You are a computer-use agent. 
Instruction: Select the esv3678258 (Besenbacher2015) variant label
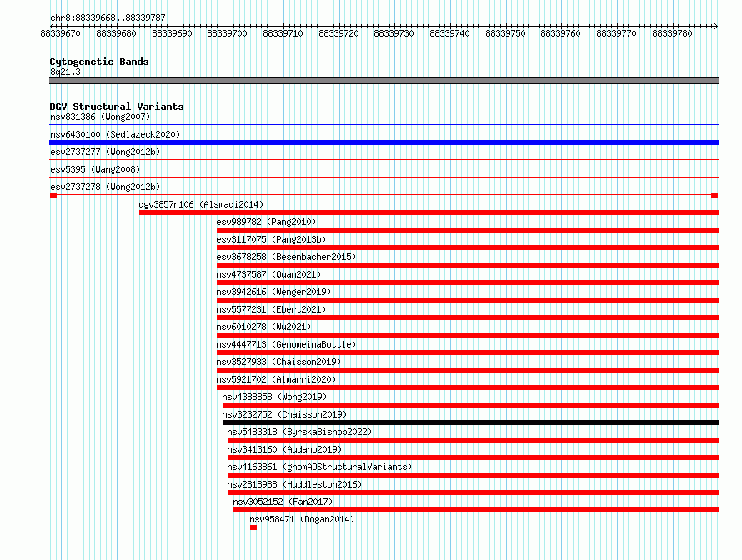pos(286,257)
